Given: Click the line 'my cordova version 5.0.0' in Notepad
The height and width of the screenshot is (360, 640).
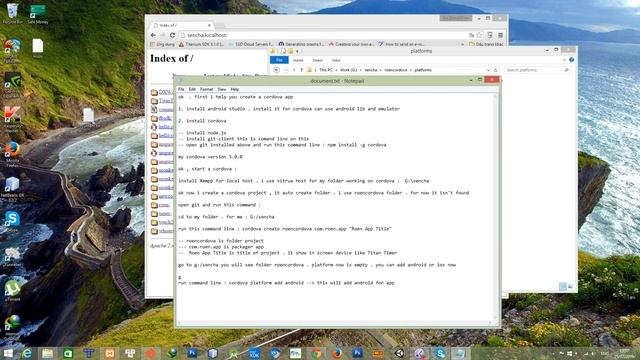Looking at the screenshot, I should point(210,157).
